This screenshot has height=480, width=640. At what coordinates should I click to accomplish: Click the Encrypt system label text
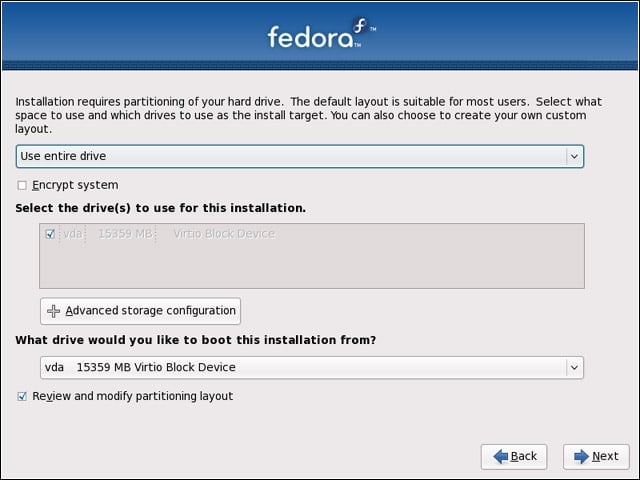click(x=75, y=185)
